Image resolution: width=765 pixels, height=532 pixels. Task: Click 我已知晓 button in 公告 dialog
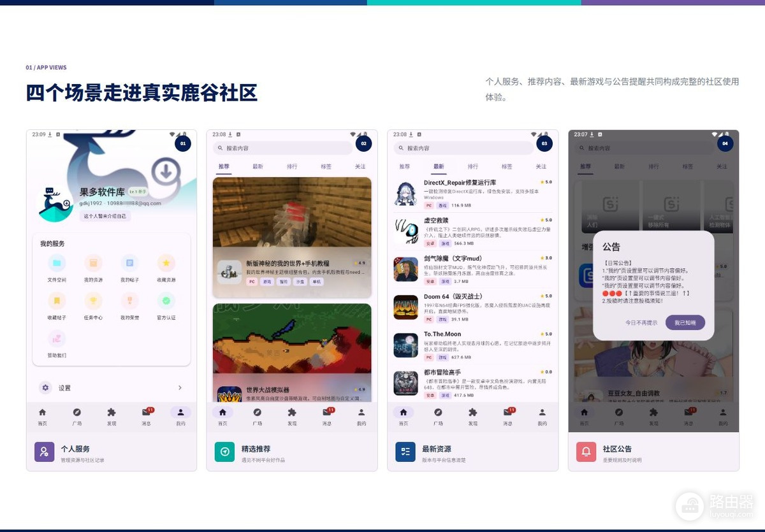tap(685, 322)
